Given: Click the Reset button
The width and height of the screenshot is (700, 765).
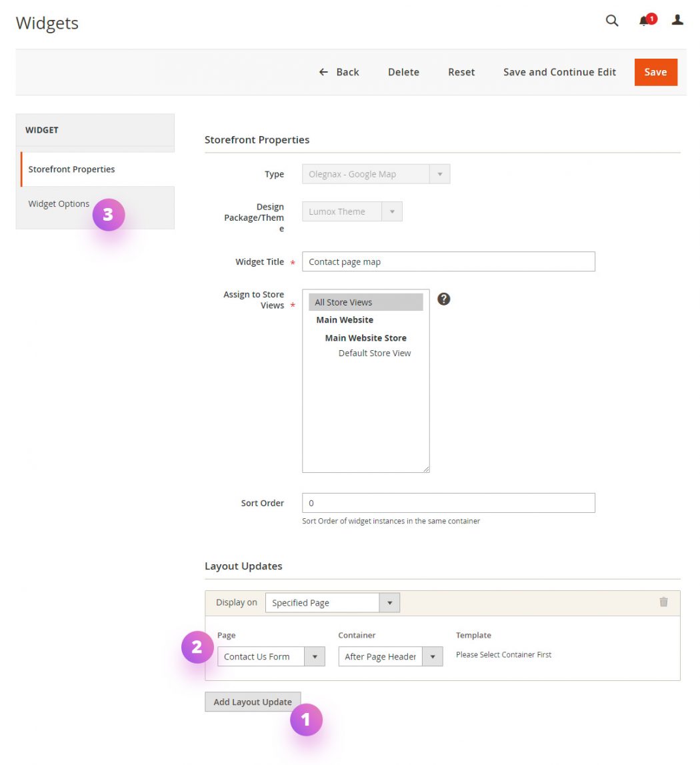Looking at the screenshot, I should click(461, 71).
